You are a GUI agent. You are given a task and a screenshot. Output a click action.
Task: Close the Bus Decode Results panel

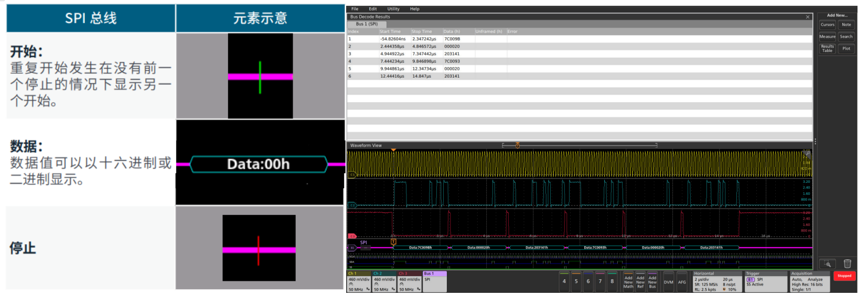click(808, 17)
